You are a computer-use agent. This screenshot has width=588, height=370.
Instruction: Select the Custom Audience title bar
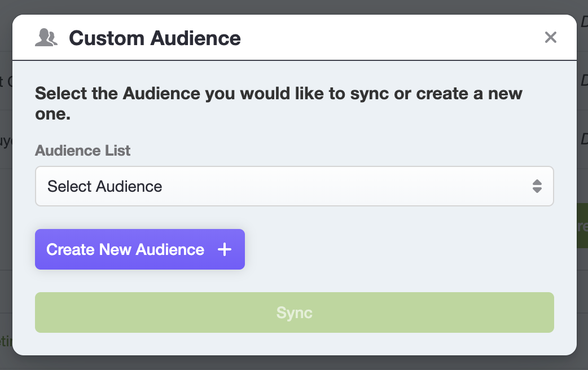point(154,37)
